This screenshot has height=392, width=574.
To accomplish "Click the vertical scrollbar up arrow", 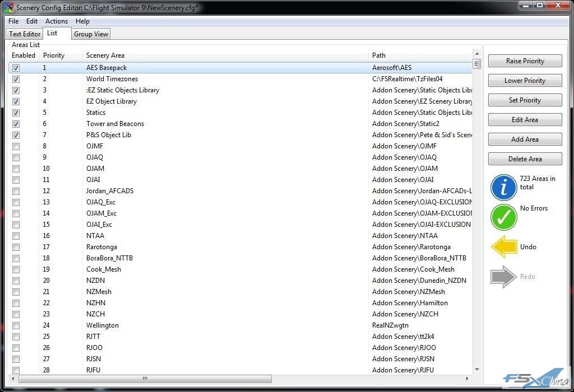I will coord(476,54).
